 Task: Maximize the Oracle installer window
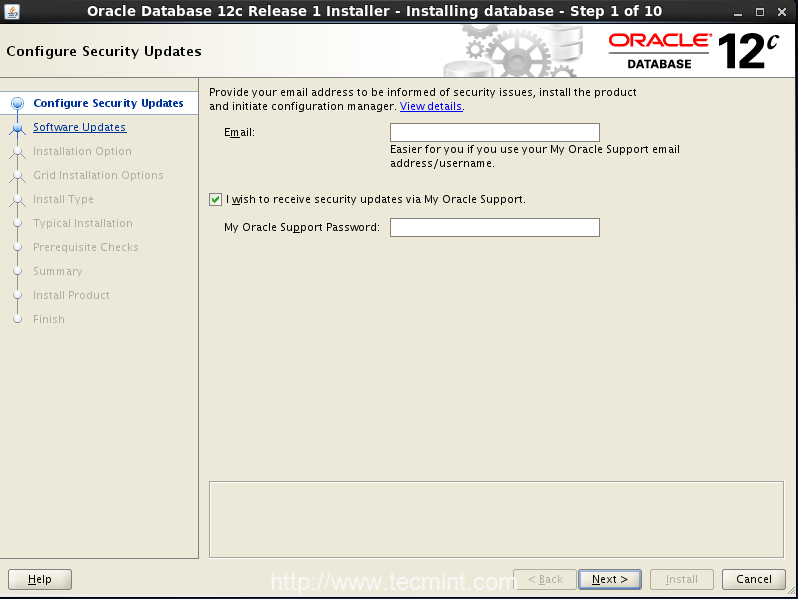tap(760, 12)
